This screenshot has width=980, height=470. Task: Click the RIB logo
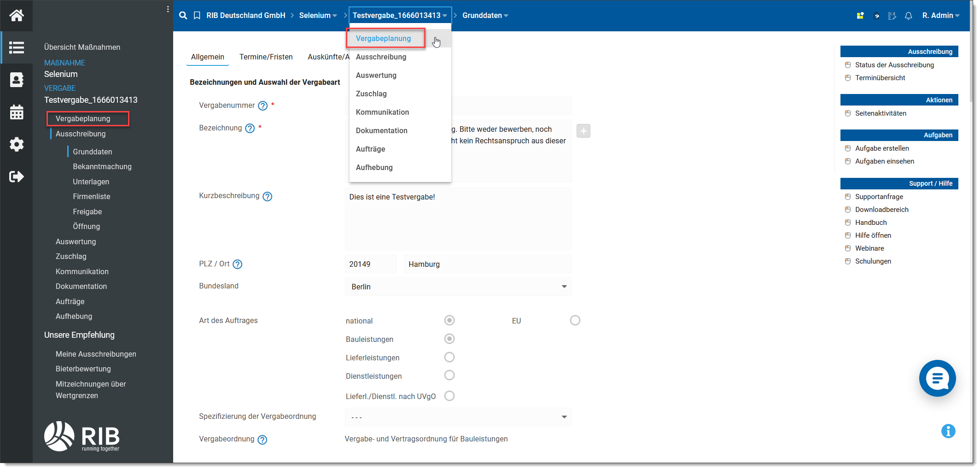point(82,436)
